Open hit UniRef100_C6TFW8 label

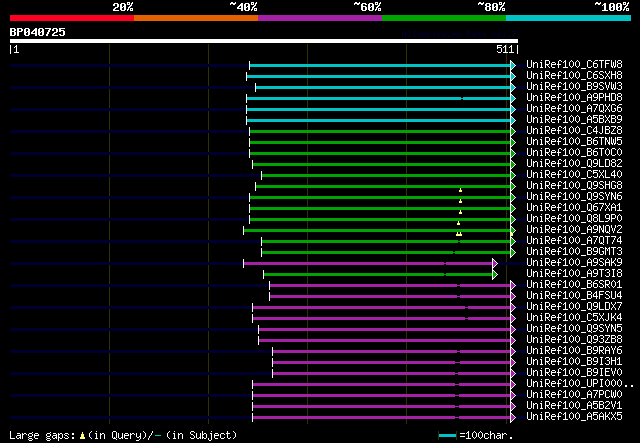(574, 65)
